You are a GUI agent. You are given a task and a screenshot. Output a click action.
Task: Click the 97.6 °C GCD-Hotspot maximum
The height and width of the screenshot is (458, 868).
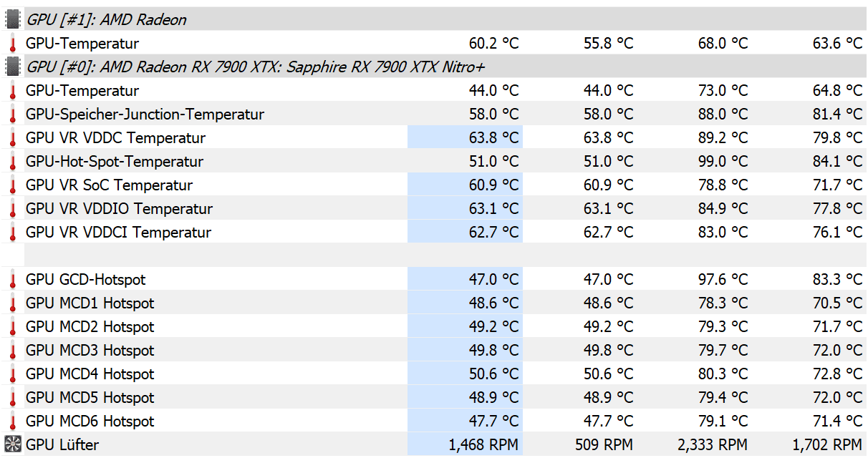[723, 280]
